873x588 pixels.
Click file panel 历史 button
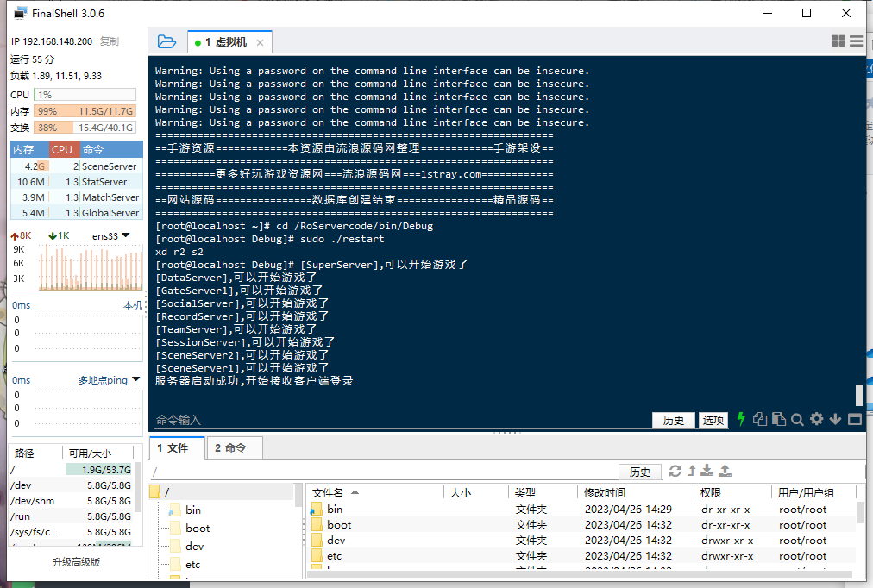pos(640,472)
